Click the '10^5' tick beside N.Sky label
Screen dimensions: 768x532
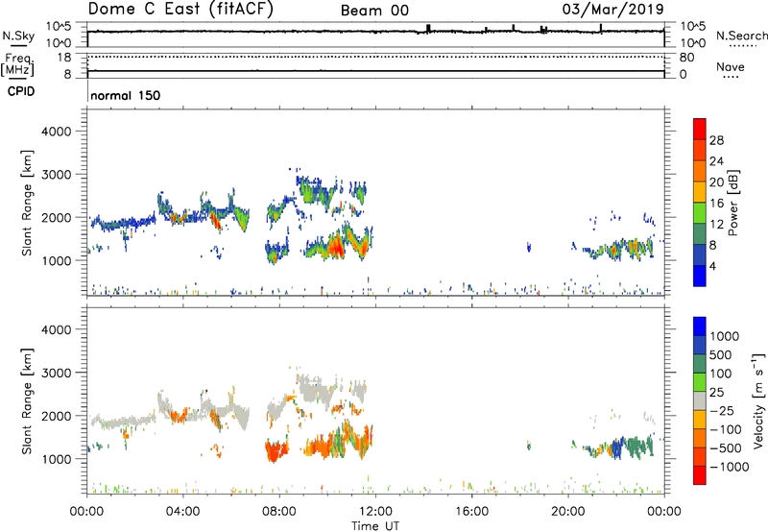coord(59,27)
